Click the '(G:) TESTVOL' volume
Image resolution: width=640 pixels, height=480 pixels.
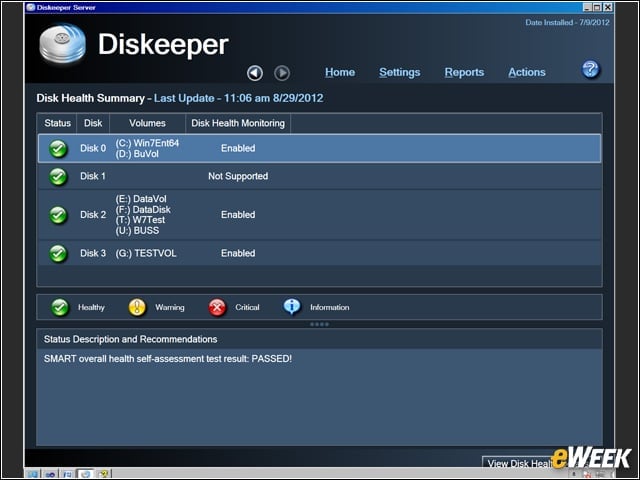point(146,253)
